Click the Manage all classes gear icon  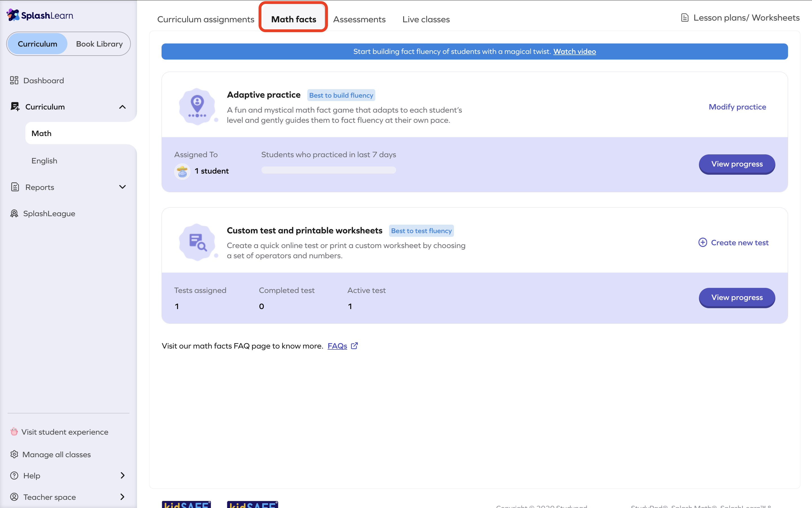click(x=14, y=454)
